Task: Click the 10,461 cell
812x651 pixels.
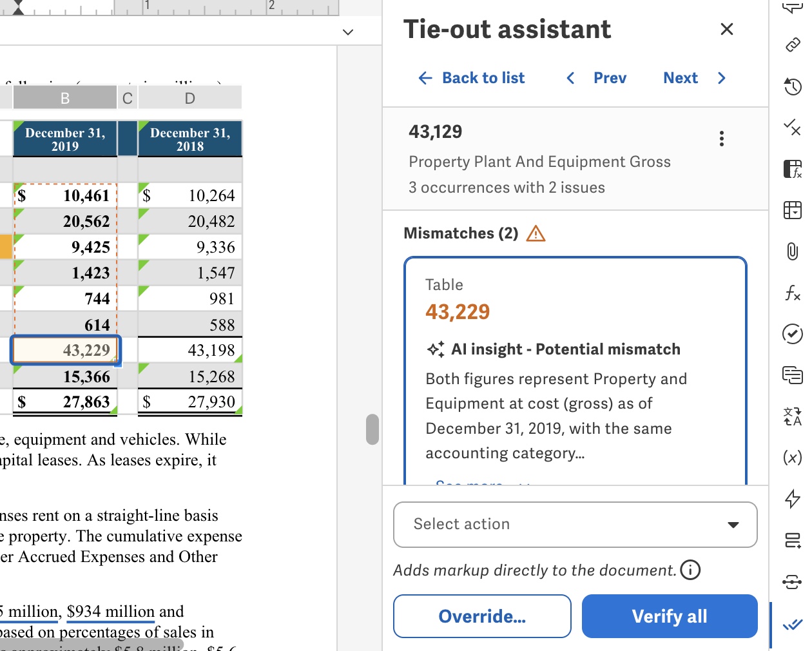Action: pyautogui.click(x=65, y=195)
